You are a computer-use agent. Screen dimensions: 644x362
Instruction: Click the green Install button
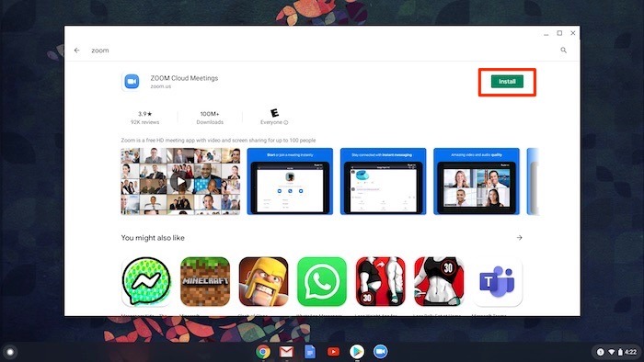click(507, 82)
